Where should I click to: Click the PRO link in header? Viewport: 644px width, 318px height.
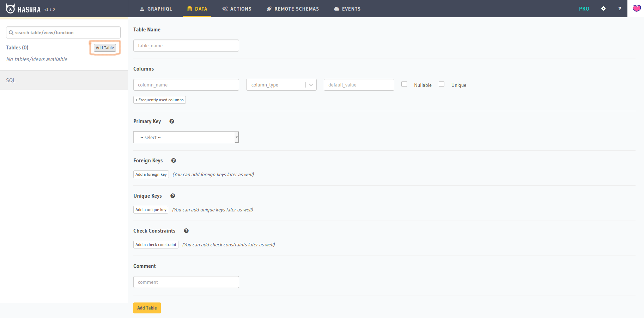click(584, 9)
